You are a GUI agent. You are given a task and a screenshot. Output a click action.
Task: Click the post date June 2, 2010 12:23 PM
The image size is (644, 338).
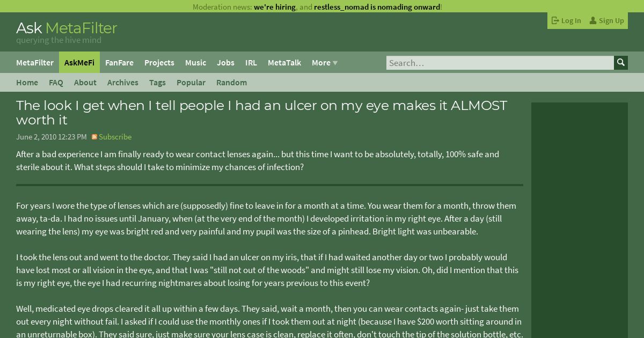(52, 137)
